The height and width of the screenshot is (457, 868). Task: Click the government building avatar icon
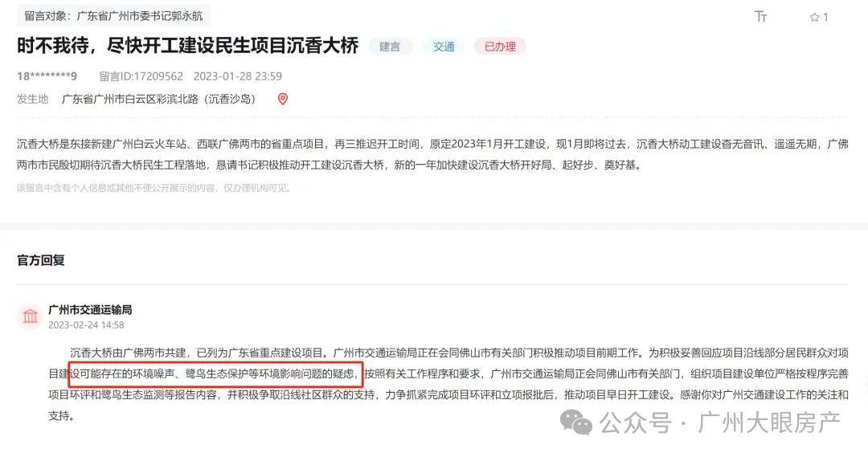click(x=30, y=316)
